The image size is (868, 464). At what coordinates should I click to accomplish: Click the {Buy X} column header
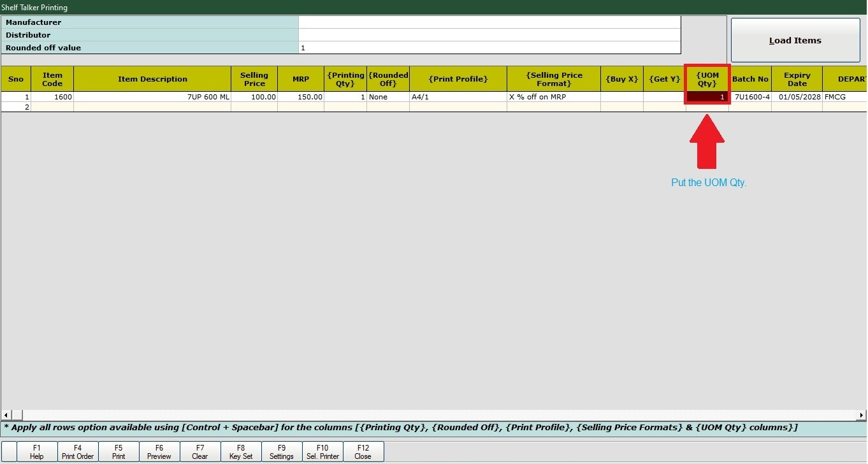pos(622,79)
